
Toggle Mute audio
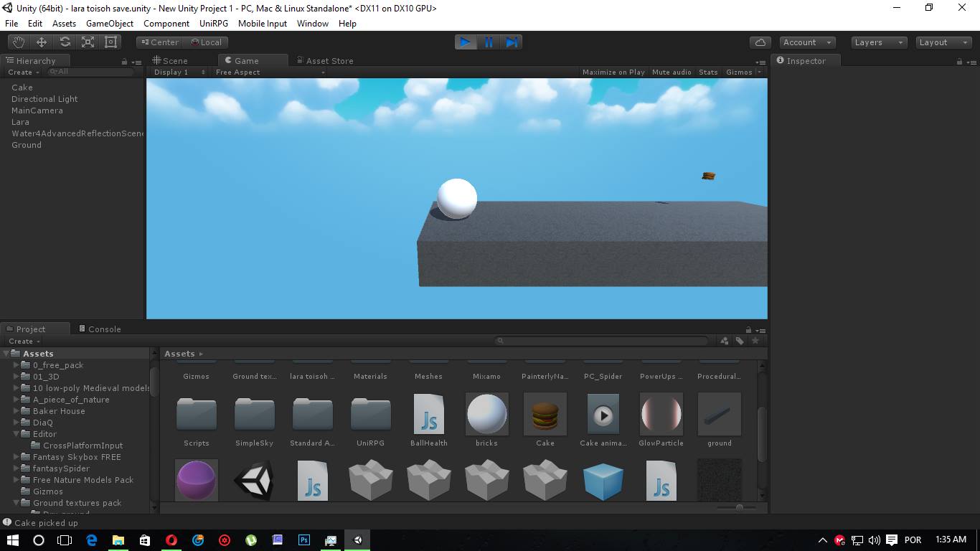(x=672, y=72)
